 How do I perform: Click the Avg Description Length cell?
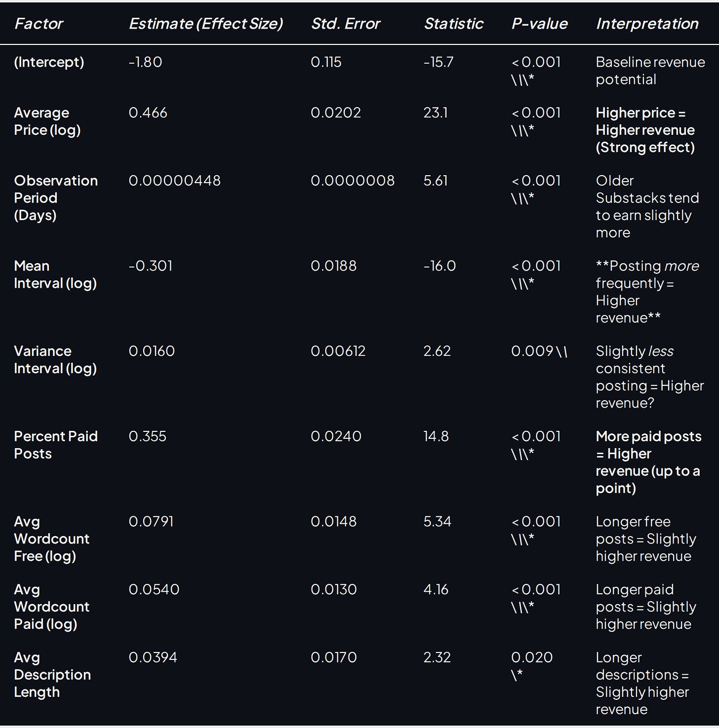52,675
